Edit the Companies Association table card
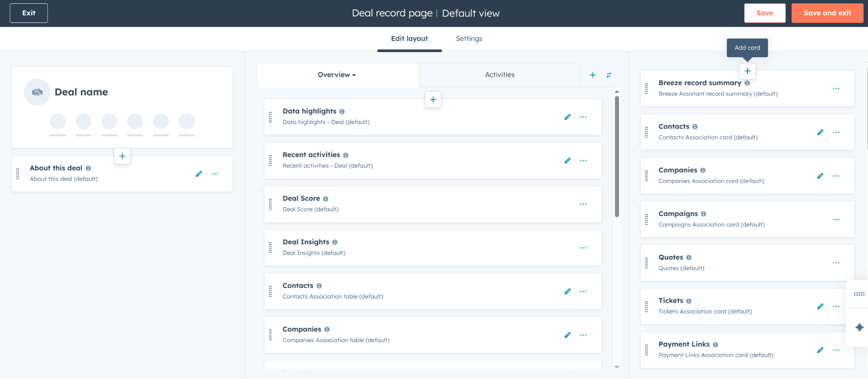The image size is (868, 379). pos(568,335)
